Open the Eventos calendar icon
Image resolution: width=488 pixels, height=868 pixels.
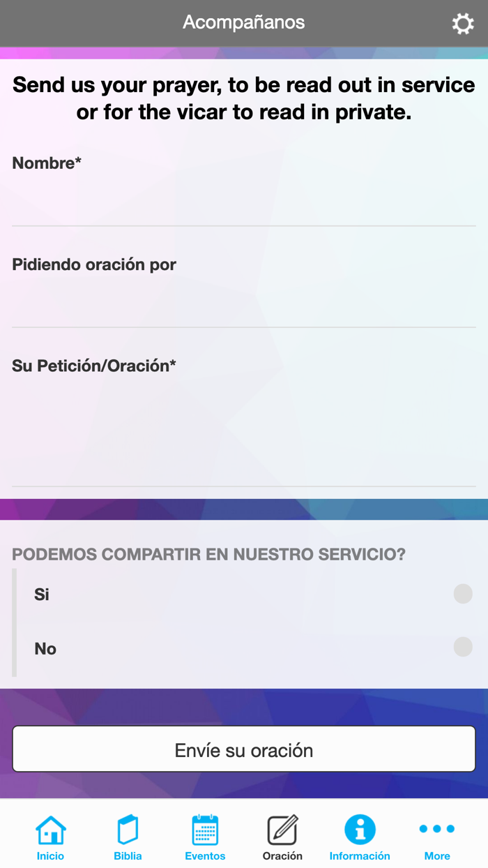click(205, 830)
